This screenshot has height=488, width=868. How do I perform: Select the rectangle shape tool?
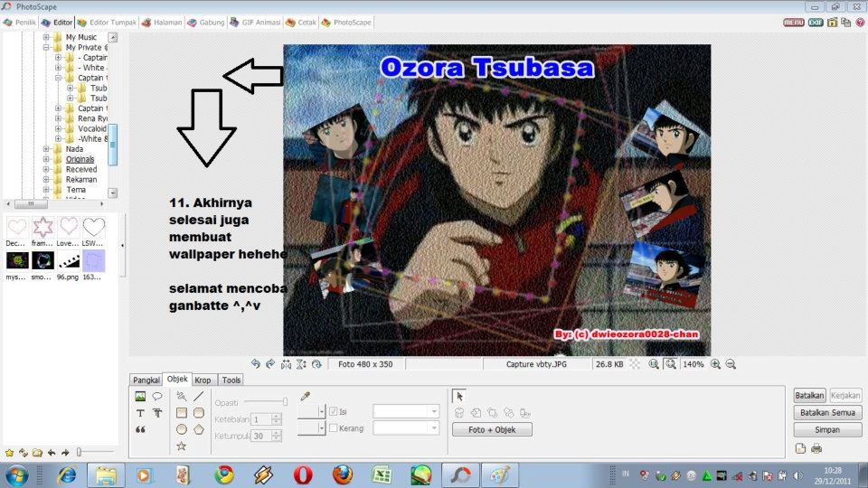181,413
